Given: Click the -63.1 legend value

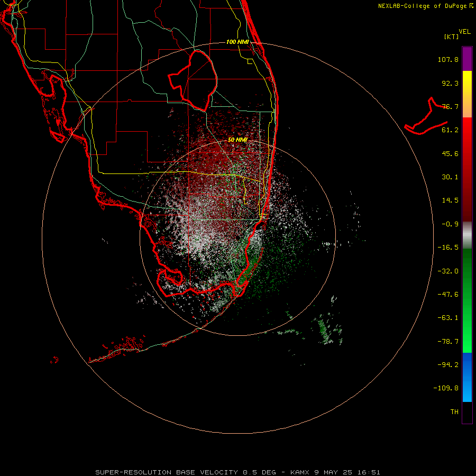Looking at the screenshot, I should pyautogui.click(x=448, y=318).
